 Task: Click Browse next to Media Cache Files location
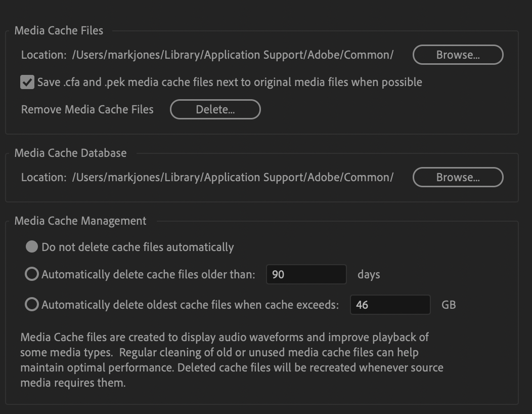(457, 55)
